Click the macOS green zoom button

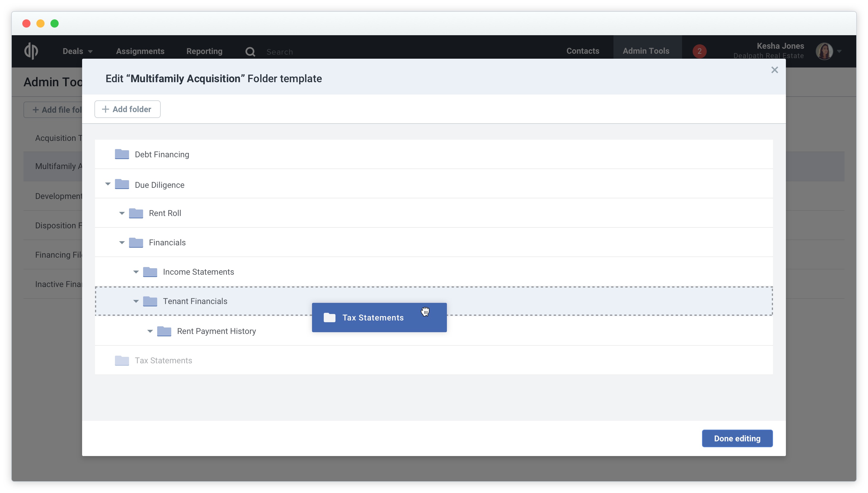click(55, 23)
